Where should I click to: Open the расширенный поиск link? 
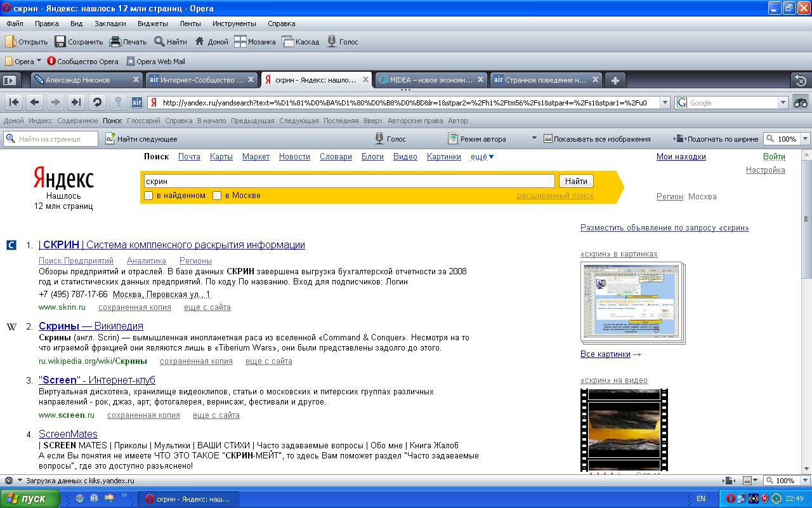pos(555,196)
